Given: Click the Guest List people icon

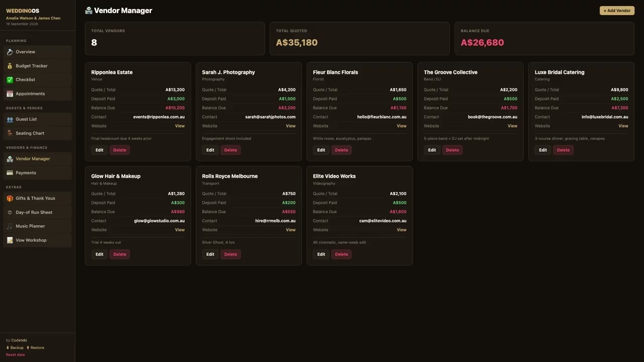Looking at the screenshot, I should (10, 119).
